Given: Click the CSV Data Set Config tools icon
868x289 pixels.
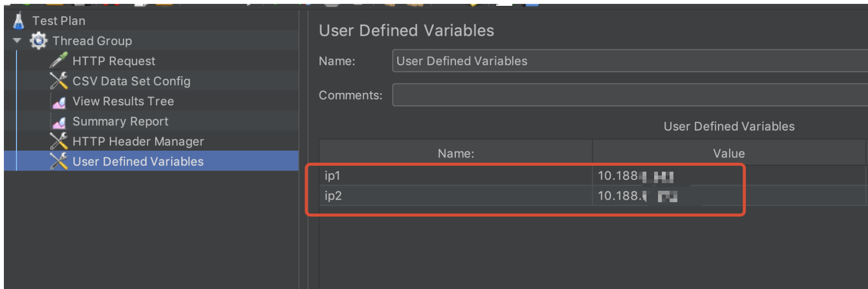Looking at the screenshot, I should coord(59,81).
